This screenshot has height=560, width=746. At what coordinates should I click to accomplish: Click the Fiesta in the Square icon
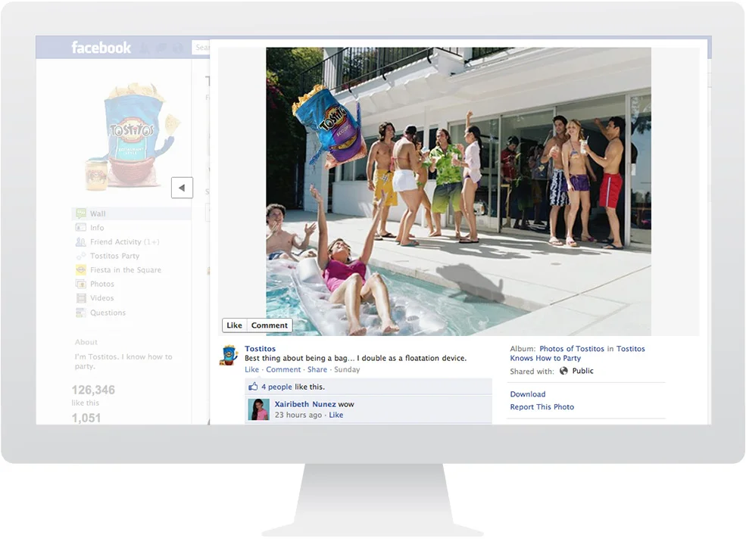tap(81, 269)
